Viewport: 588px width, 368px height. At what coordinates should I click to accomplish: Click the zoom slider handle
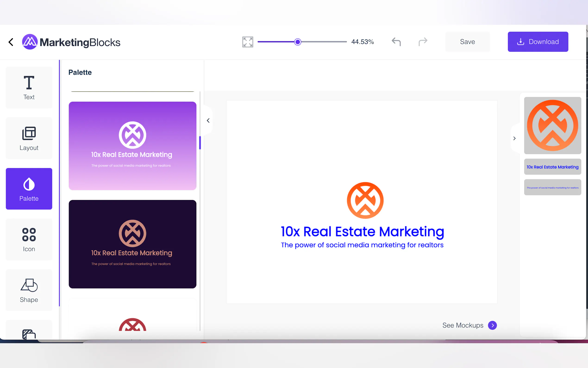[297, 42]
